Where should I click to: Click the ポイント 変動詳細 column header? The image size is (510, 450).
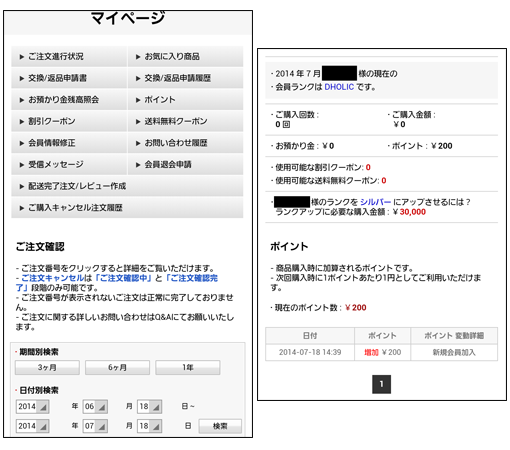[x=454, y=336]
